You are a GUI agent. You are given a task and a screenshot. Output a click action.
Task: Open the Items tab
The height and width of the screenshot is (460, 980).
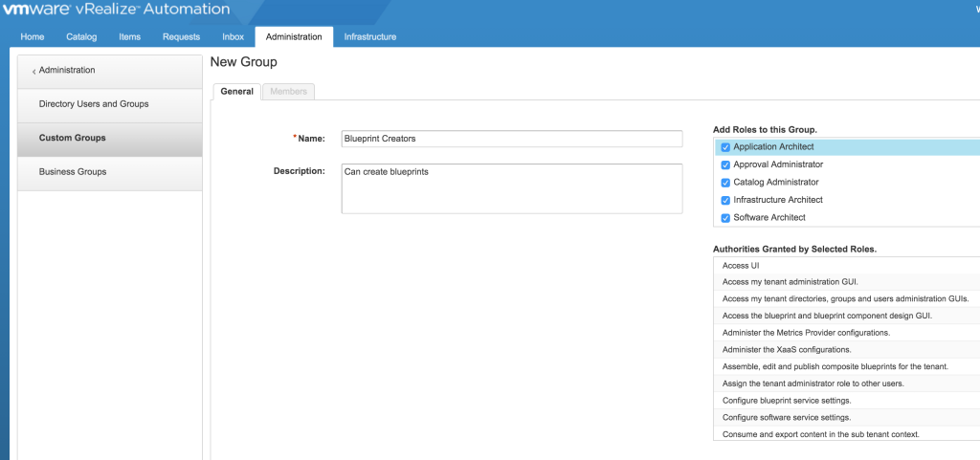pos(130,37)
